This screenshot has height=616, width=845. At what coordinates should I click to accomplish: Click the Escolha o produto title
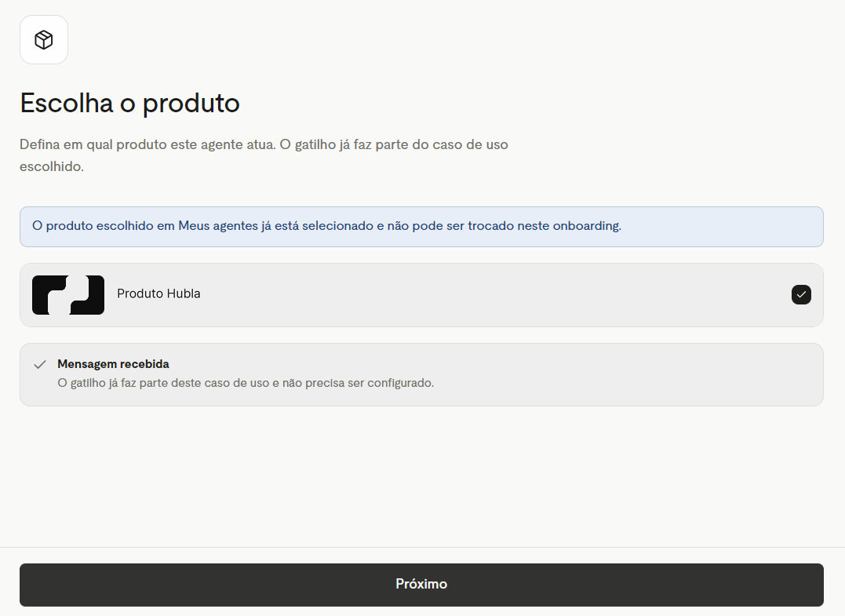click(130, 104)
